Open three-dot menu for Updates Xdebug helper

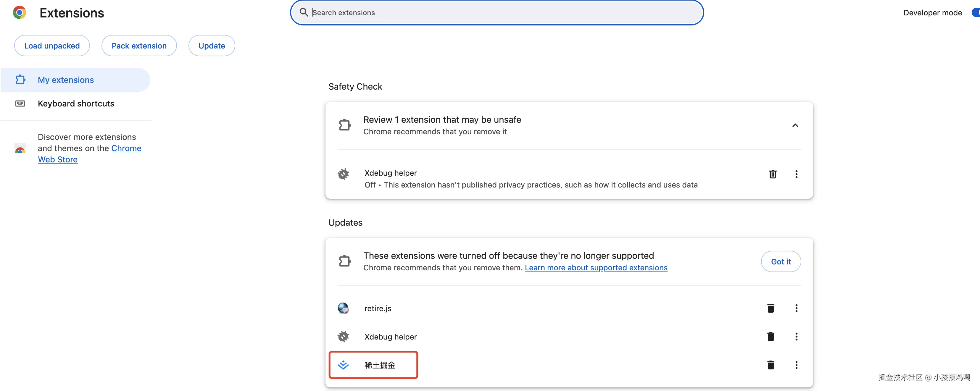click(796, 337)
